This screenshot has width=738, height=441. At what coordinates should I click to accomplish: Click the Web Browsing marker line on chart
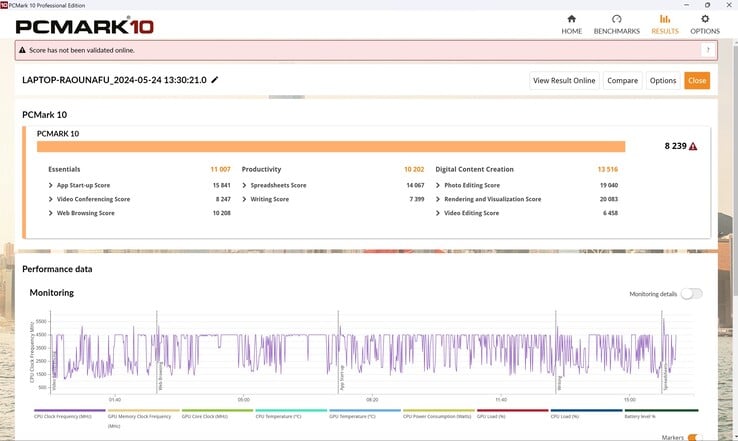(157, 352)
